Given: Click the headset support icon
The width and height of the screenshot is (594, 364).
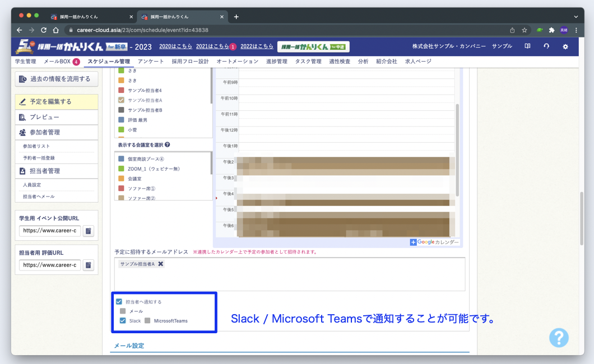Looking at the screenshot, I should tap(546, 46).
